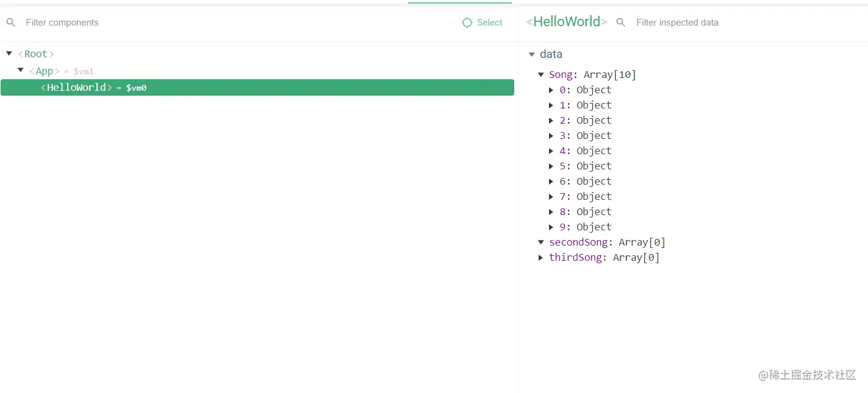The width and height of the screenshot is (868, 393).
Task: Expand Song item 6 Object
Action: click(551, 182)
